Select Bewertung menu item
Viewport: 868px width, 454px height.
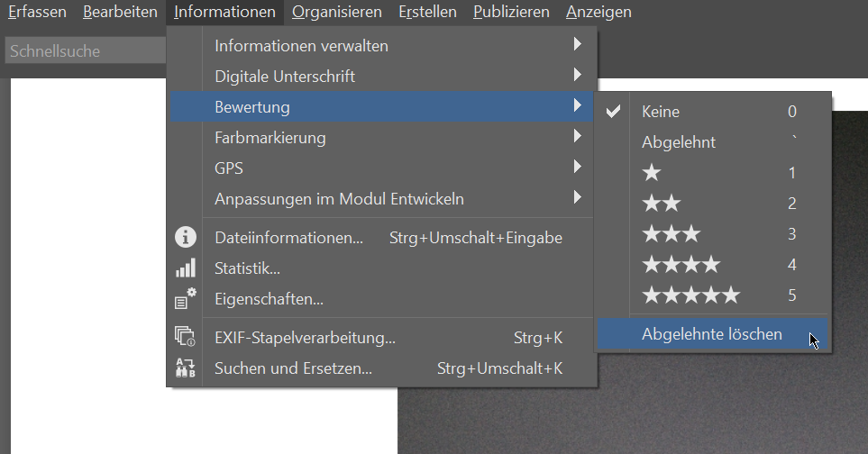(x=382, y=106)
